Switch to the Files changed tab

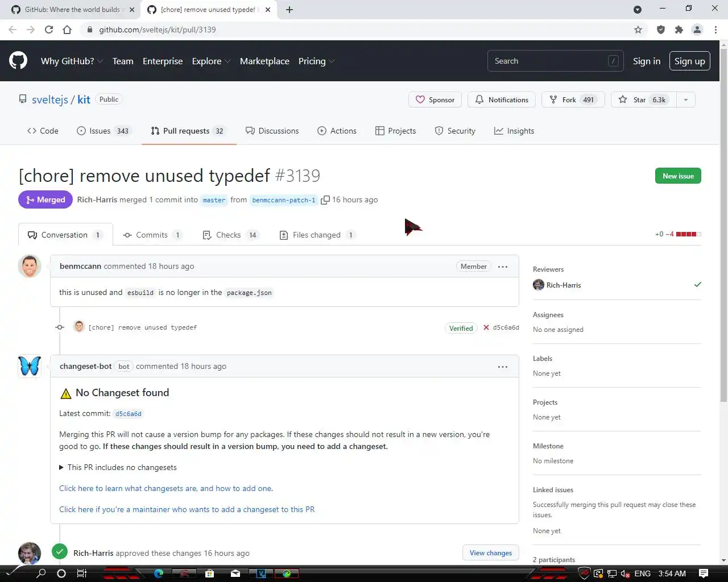click(317, 235)
